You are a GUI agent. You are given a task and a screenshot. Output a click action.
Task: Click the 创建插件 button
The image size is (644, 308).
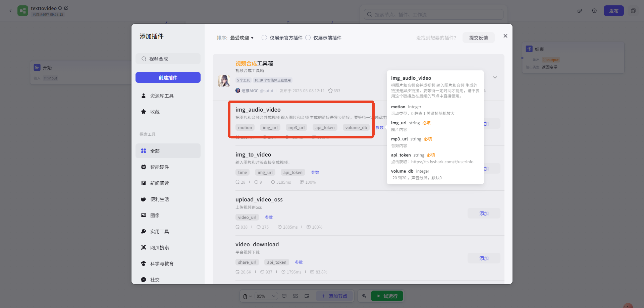coord(168,78)
